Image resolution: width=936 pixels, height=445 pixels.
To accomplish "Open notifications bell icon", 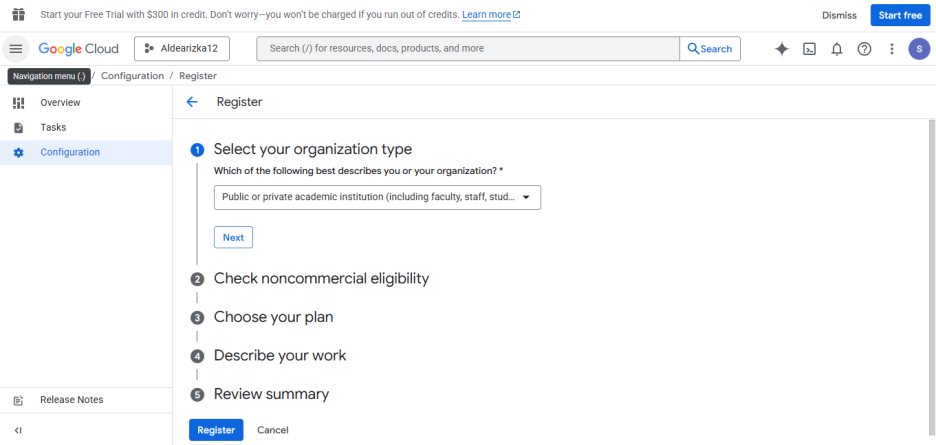I will 837,49.
